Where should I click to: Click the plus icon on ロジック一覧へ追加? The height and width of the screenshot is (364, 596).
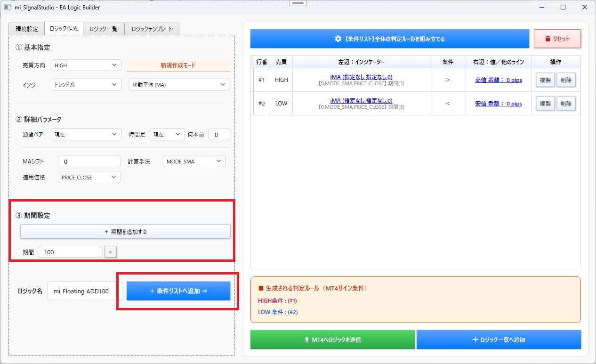click(475, 340)
